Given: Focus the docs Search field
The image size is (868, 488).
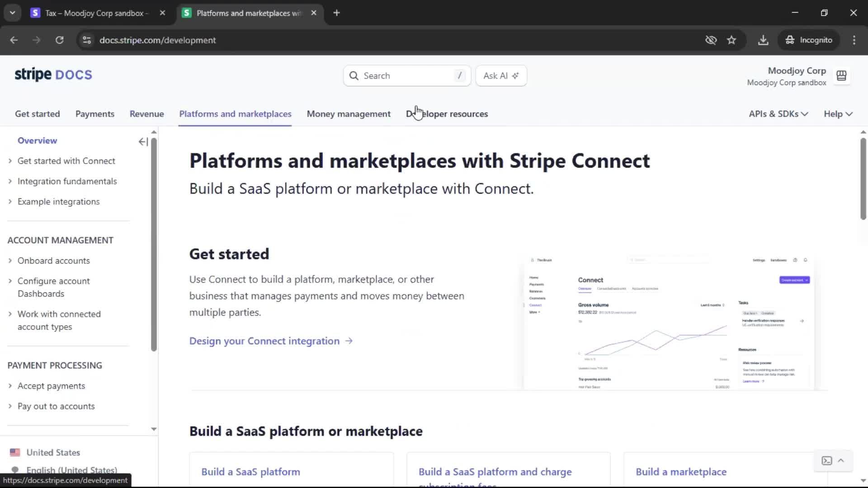Looking at the screenshot, I should 406,76.
